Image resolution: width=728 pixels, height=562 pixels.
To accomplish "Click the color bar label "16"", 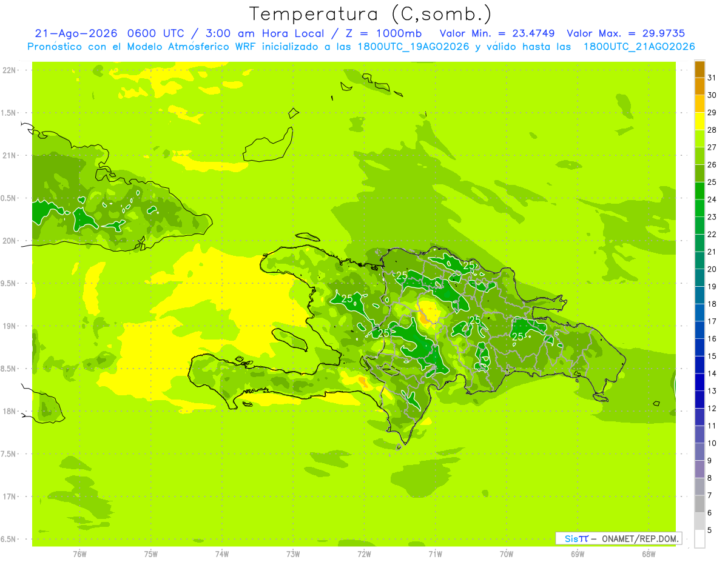I will pyautogui.click(x=712, y=339).
